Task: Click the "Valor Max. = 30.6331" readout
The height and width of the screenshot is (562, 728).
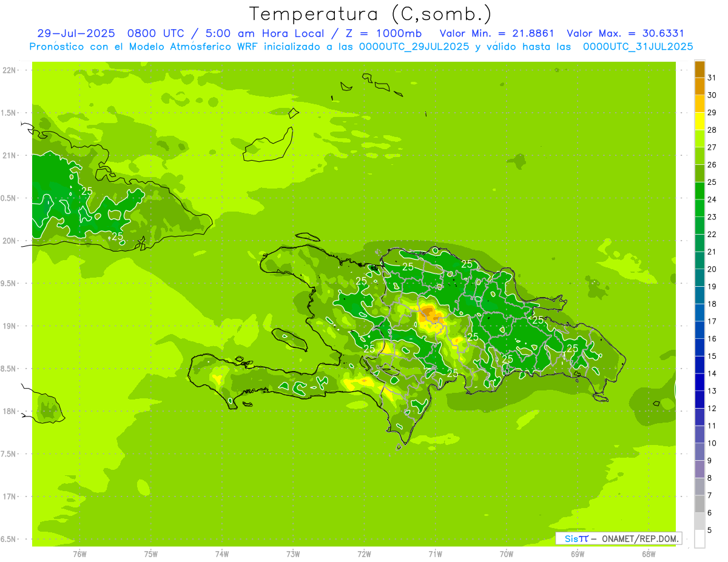Action: pos(625,33)
